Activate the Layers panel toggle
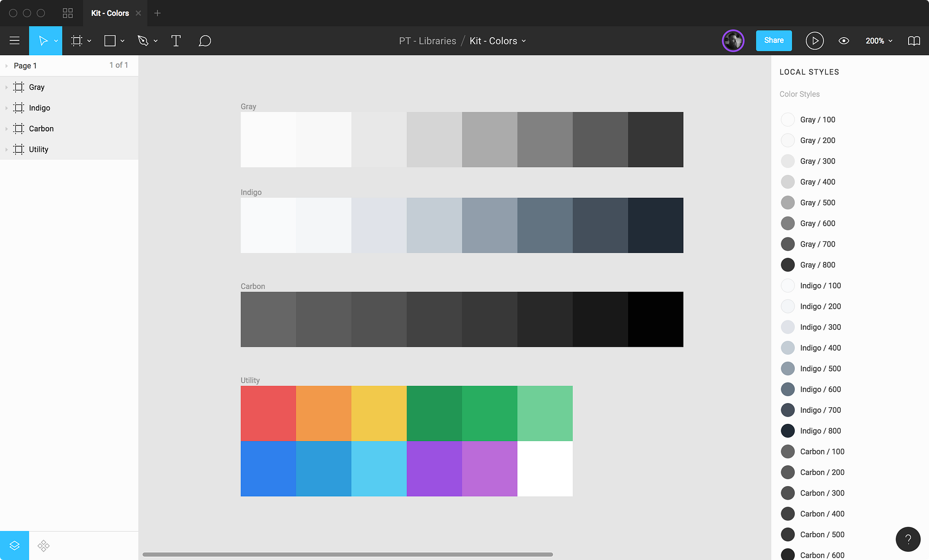 pyautogui.click(x=14, y=545)
